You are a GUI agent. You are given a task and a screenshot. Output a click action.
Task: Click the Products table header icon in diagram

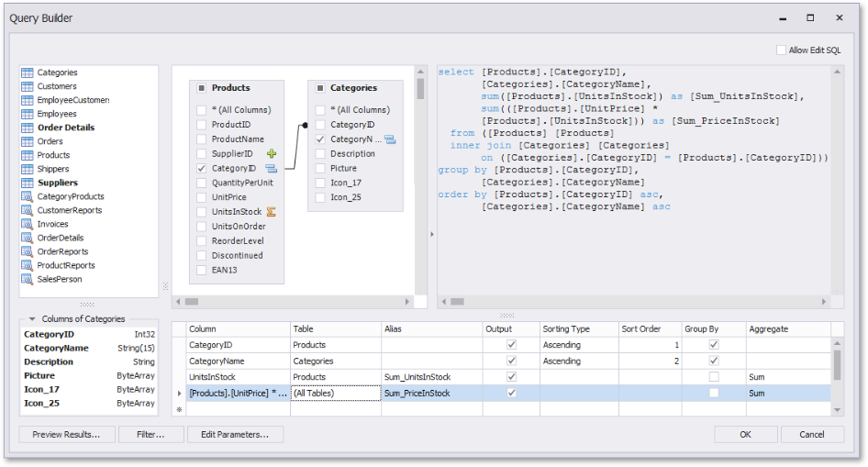click(x=202, y=88)
